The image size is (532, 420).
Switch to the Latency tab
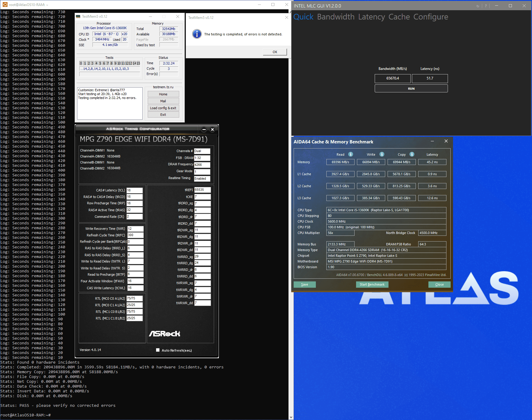371,17
